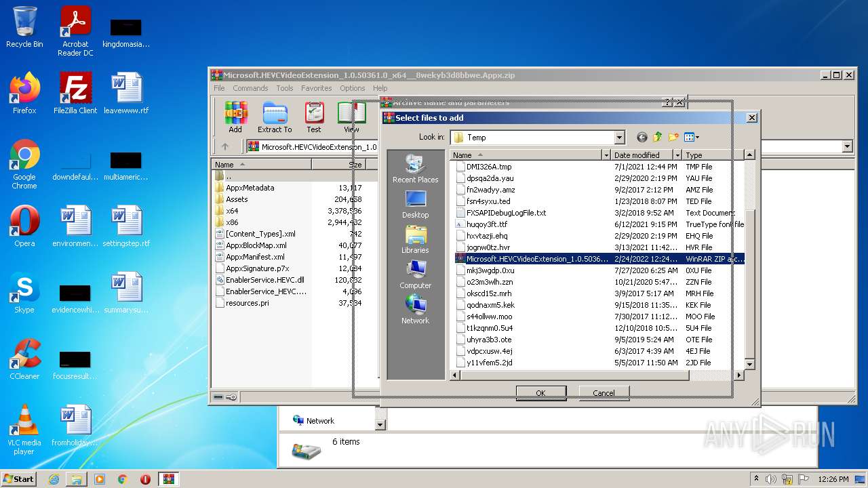Open Recent Places in sidebar
The width and height of the screenshot is (868, 488).
tap(415, 169)
